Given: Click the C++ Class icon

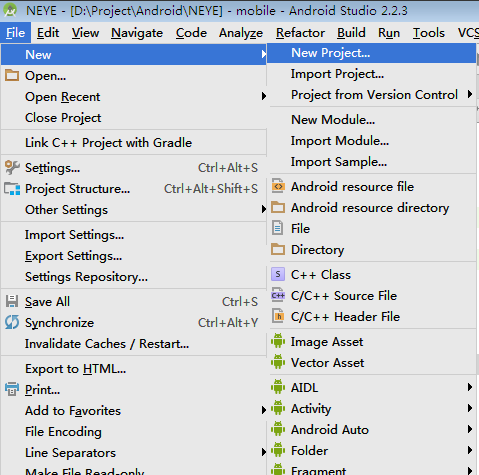Looking at the screenshot, I should pos(278,274).
